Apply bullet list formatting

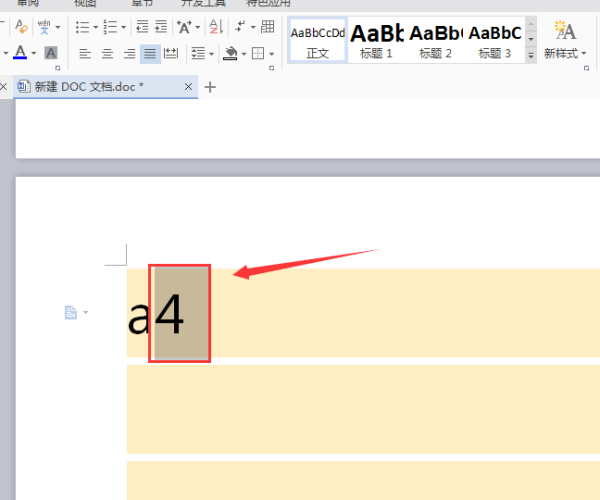coord(82,27)
